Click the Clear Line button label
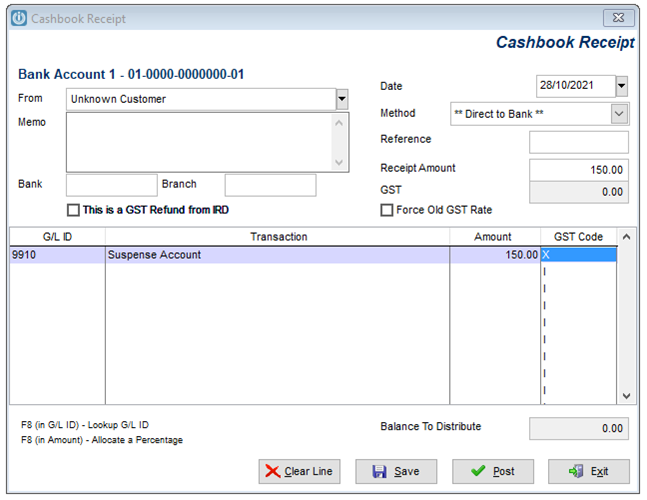This screenshot has height=500, width=647. click(x=308, y=471)
